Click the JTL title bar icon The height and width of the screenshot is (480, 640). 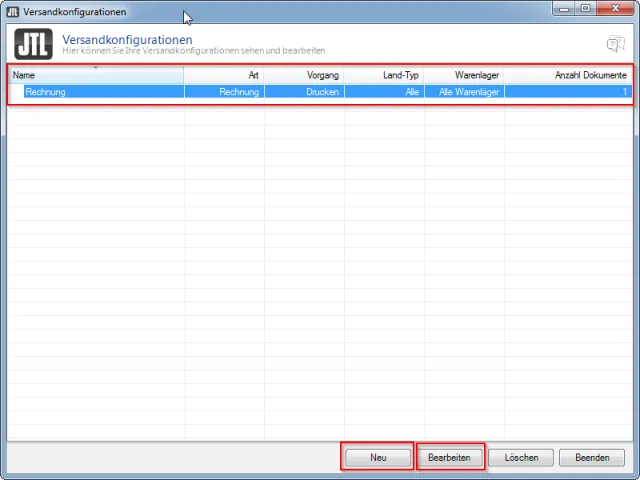13,12
